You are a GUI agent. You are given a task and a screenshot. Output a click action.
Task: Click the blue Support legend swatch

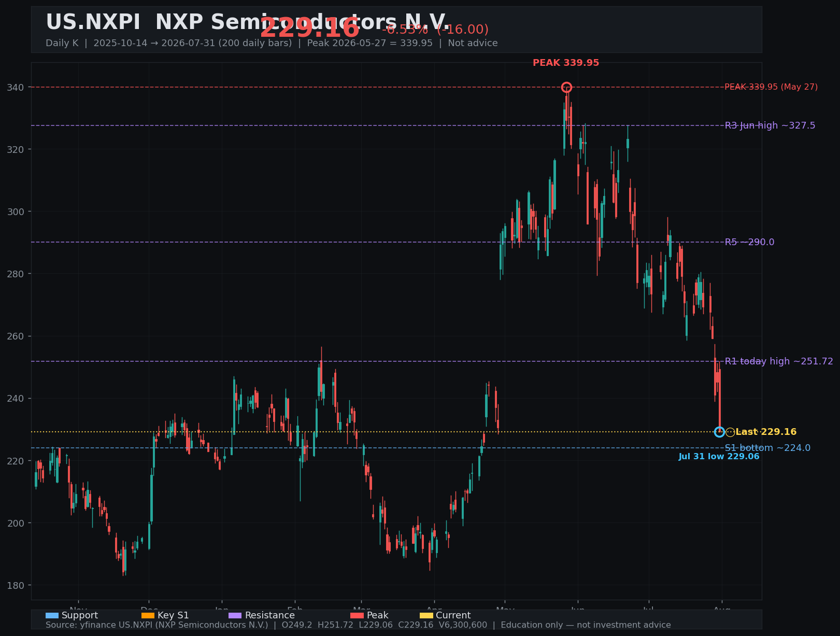pos(52,615)
